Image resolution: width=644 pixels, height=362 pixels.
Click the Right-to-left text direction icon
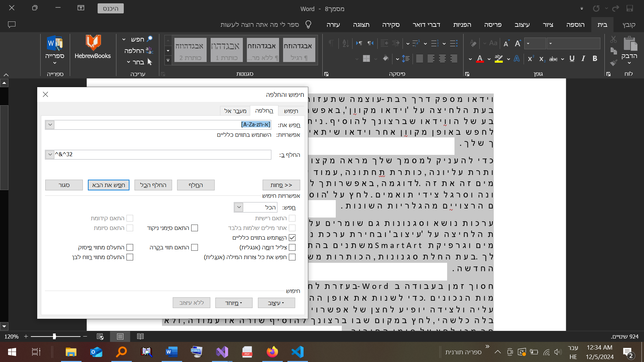pos(370,43)
